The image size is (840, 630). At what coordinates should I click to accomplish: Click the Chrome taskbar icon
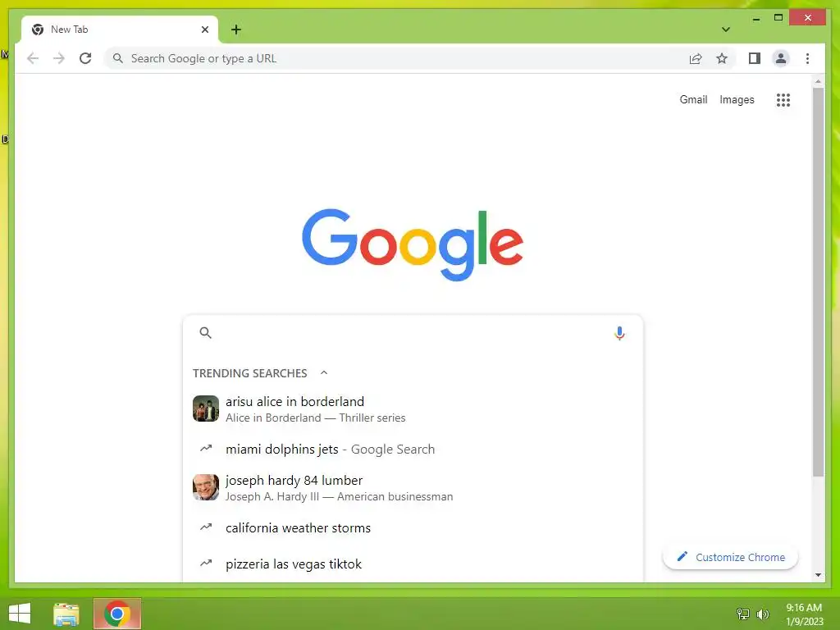tap(117, 614)
